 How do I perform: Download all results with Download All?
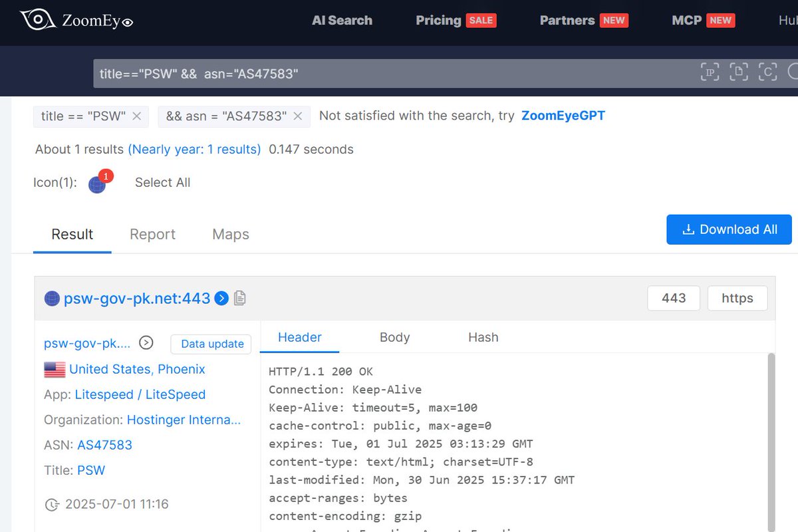[x=729, y=229]
